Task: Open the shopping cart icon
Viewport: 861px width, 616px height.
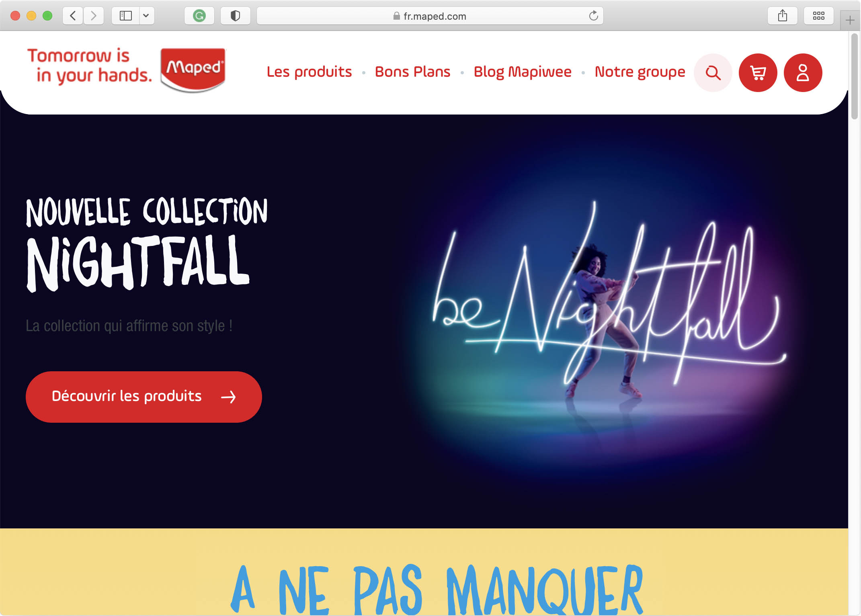Action: (x=758, y=73)
